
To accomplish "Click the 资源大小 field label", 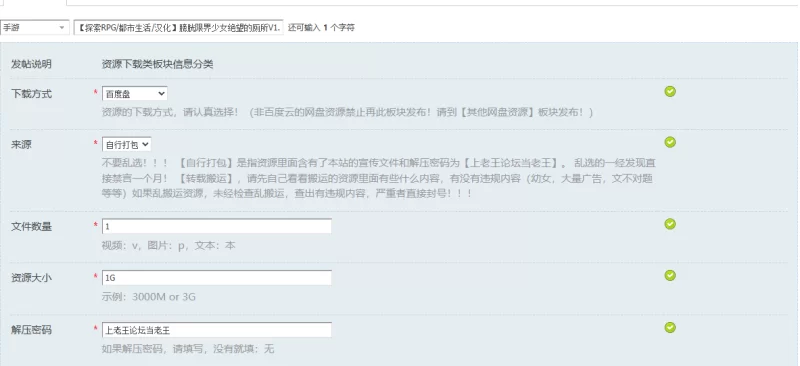I will tap(32, 278).
